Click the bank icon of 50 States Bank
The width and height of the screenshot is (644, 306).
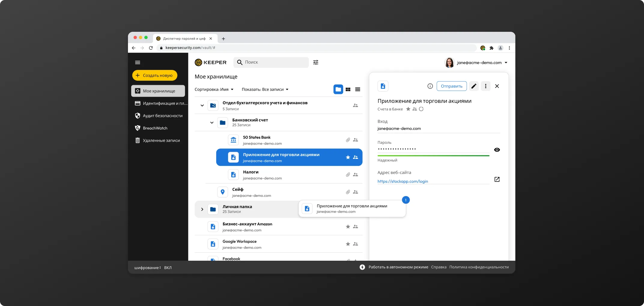click(233, 140)
